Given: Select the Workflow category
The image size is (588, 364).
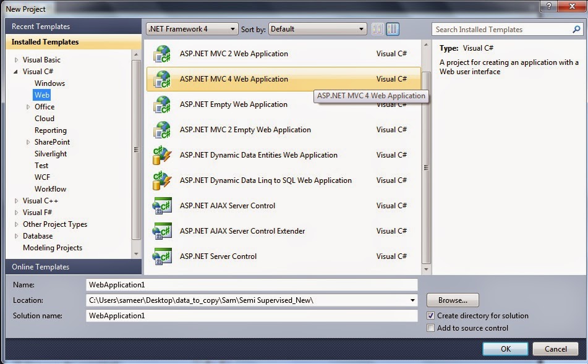Looking at the screenshot, I should click(50, 189).
